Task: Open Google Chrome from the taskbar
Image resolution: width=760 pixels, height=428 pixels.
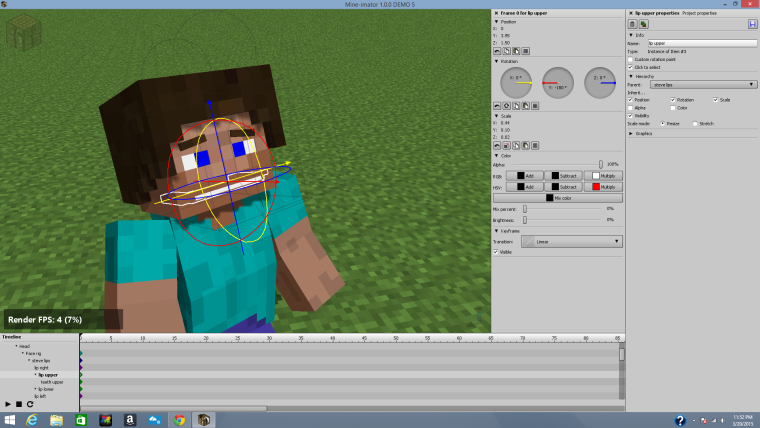Action: coord(178,419)
